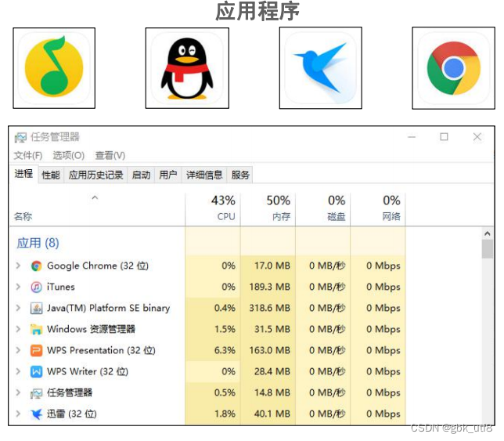
Task: Expand the WPS Presentation process group
Action: pos(18,350)
